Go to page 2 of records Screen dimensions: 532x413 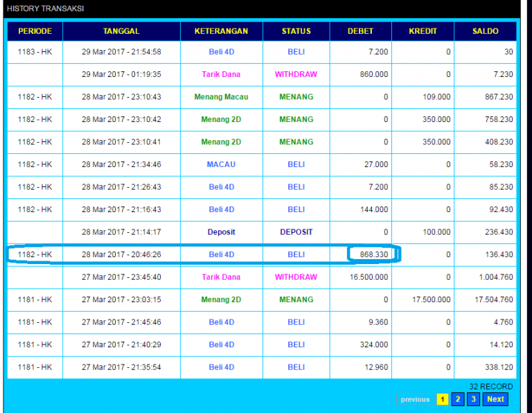[458, 399]
